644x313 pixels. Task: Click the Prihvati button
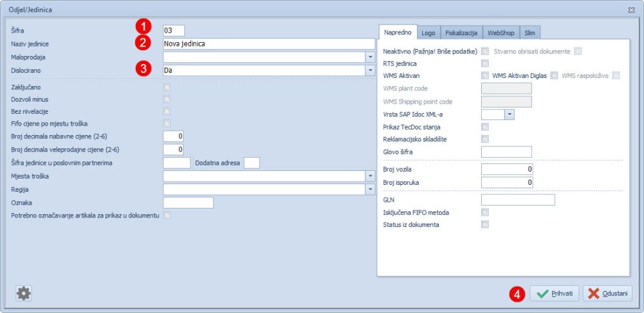[554, 294]
